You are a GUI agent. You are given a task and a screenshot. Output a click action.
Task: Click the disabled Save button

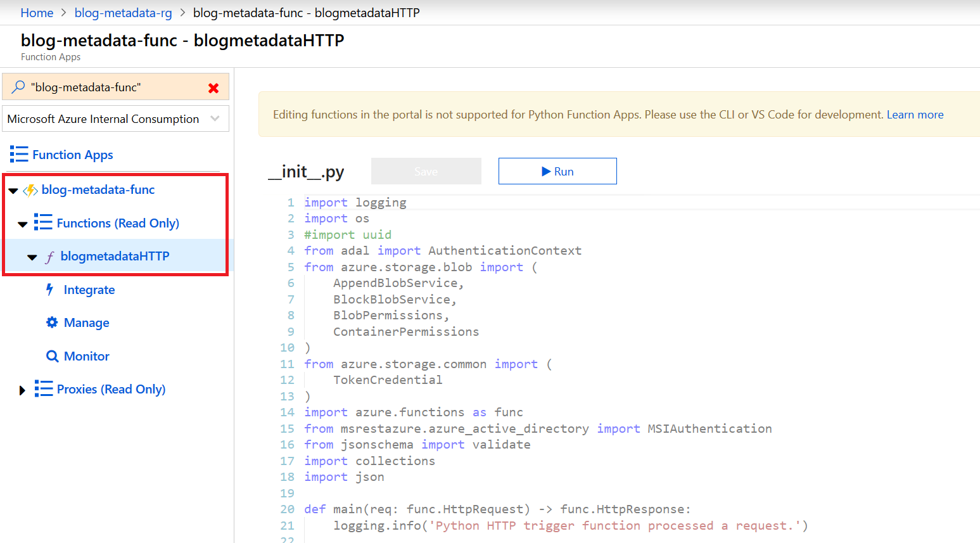coord(426,171)
